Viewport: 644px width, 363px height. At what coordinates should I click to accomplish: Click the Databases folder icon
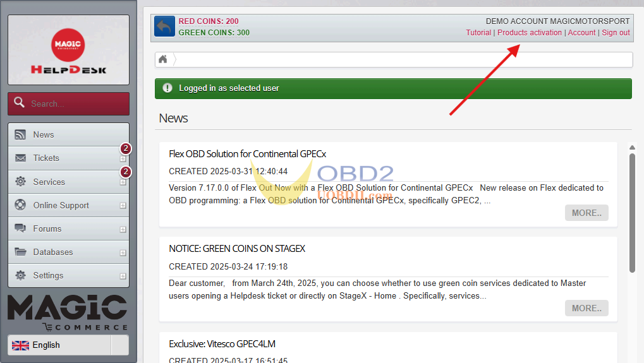(x=20, y=251)
